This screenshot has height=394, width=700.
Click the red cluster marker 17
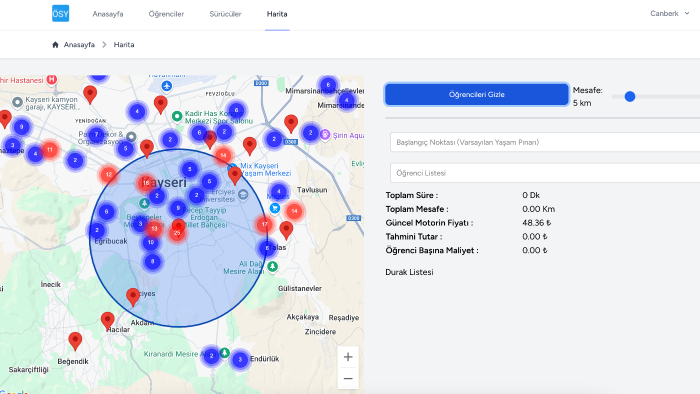(x=265, y=224)
